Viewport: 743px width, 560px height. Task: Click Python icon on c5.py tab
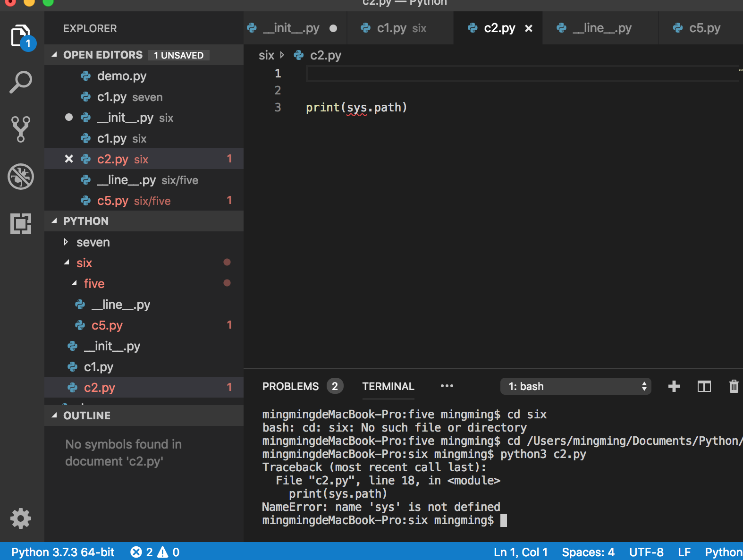pos(678,28)
